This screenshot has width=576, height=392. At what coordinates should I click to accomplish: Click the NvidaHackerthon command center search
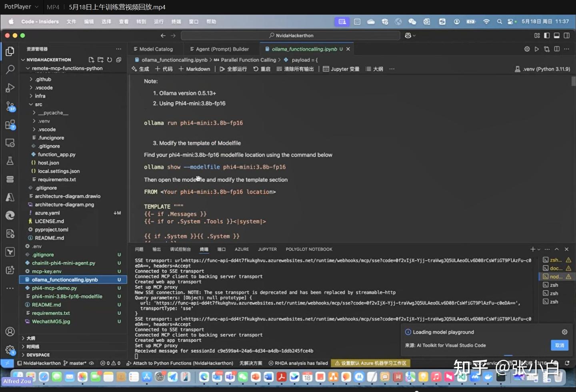[291, 36]
